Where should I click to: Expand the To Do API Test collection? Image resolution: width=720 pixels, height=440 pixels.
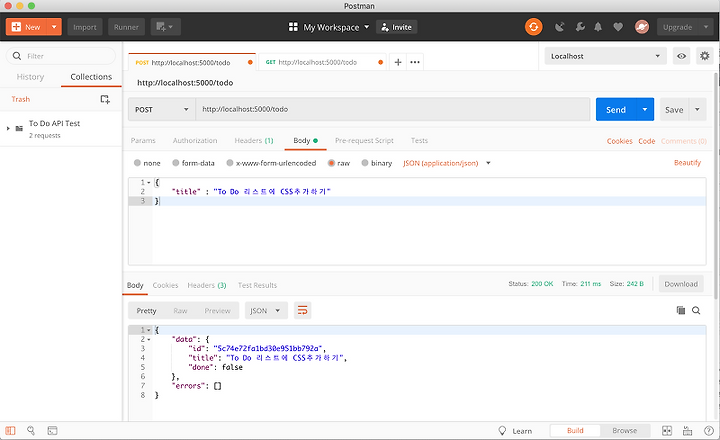[8, 129]
